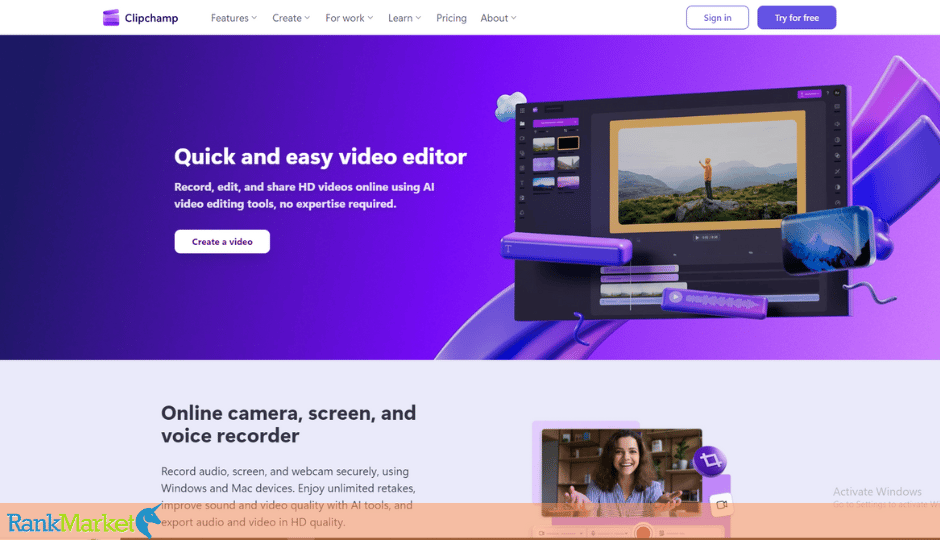Viewport: 940px width, 540px height.
Task: Click the Create a video button
Action: 222,242
